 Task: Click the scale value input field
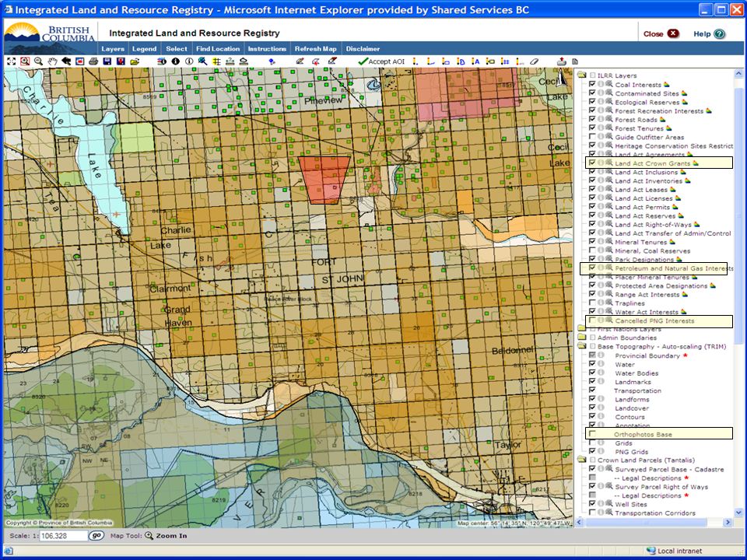click(x=64, y=536)
